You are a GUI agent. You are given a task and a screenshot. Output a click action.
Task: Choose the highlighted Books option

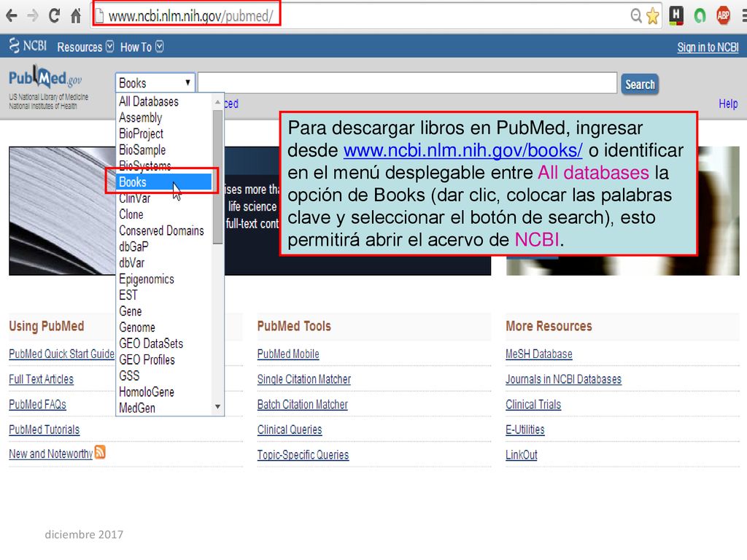pyautogui.click(x=164, y=182)
